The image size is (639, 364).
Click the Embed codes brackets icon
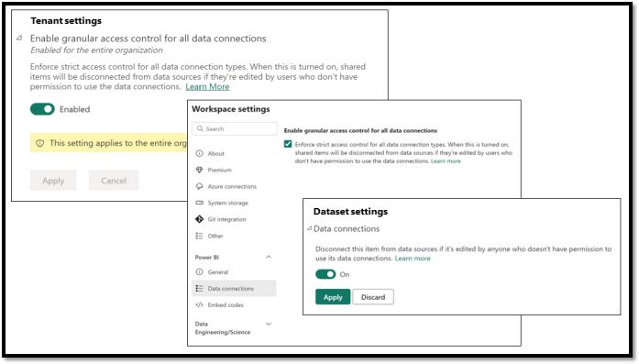(199, 305)
